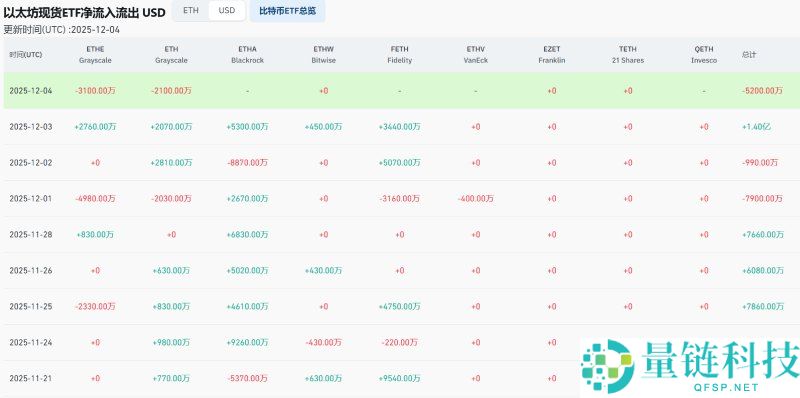Click the -2330.00万 ETHE value
The image size is (800, 398).
coord(95,307)
